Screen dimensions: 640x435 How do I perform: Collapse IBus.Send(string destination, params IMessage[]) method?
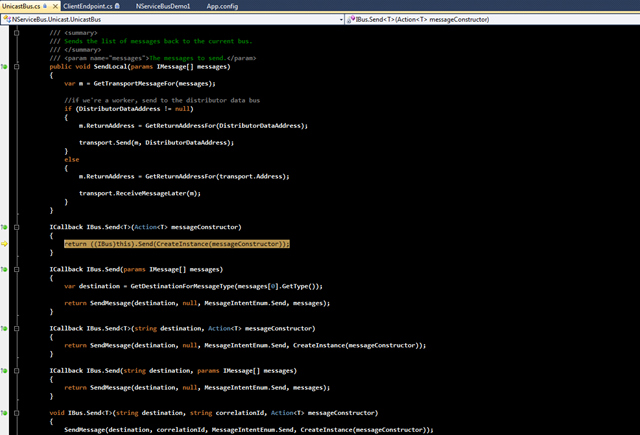pyautogui.click(x=16, y=371)
